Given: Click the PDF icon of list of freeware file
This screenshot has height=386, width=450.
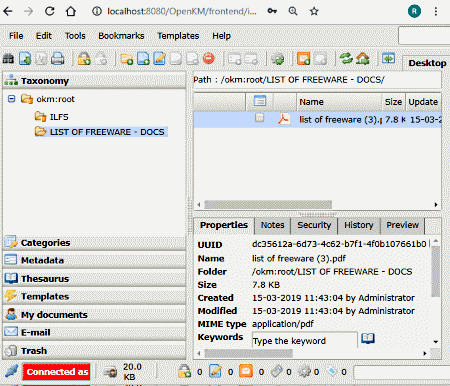Looking at the screenshot, I should (x=284, y=119).
